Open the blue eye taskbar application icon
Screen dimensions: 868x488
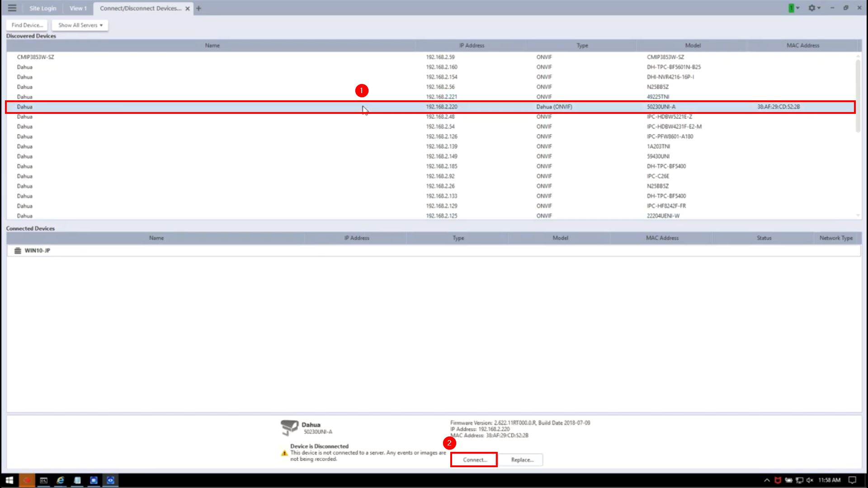point(110,480)
